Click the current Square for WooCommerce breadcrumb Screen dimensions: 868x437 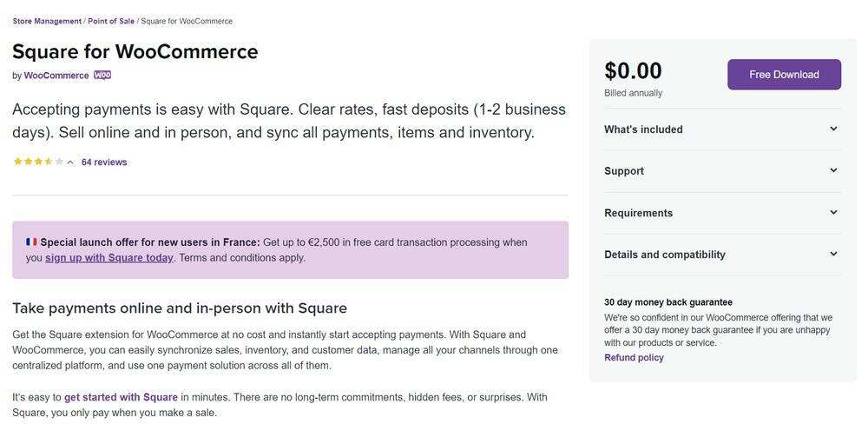tap(187, 21)
